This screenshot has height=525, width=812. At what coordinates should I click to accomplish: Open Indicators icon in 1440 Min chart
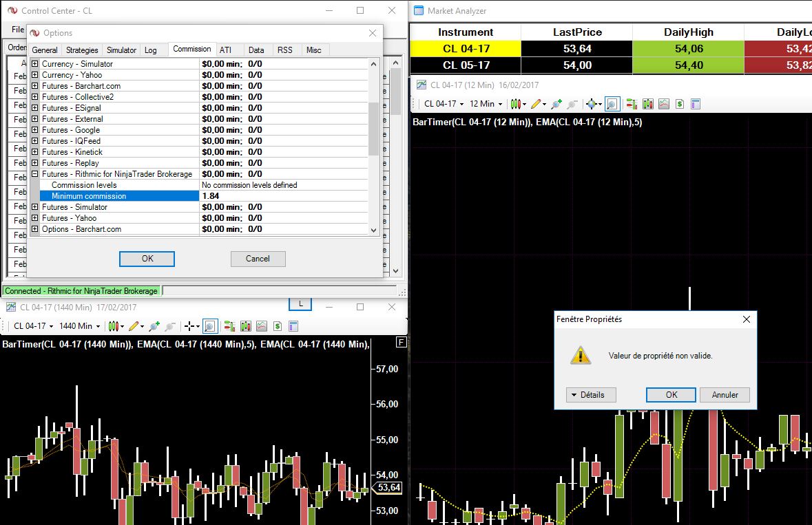coord(262,326)
